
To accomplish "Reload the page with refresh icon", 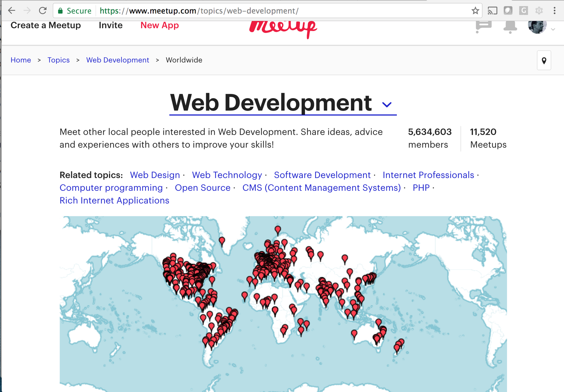I will 43,11.
